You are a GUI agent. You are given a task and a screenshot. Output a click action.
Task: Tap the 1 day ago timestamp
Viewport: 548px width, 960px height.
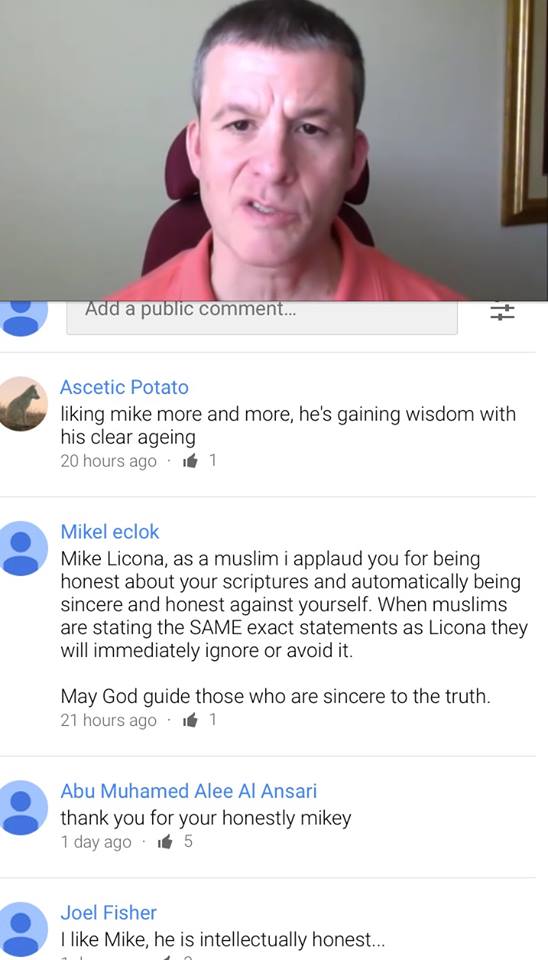(96, 842)
